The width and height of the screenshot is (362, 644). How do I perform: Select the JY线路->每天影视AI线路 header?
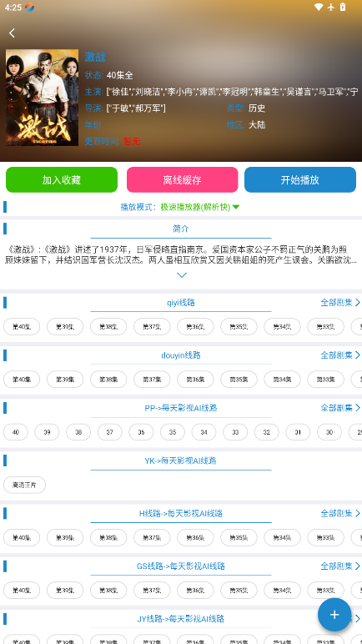coord(181,619)
